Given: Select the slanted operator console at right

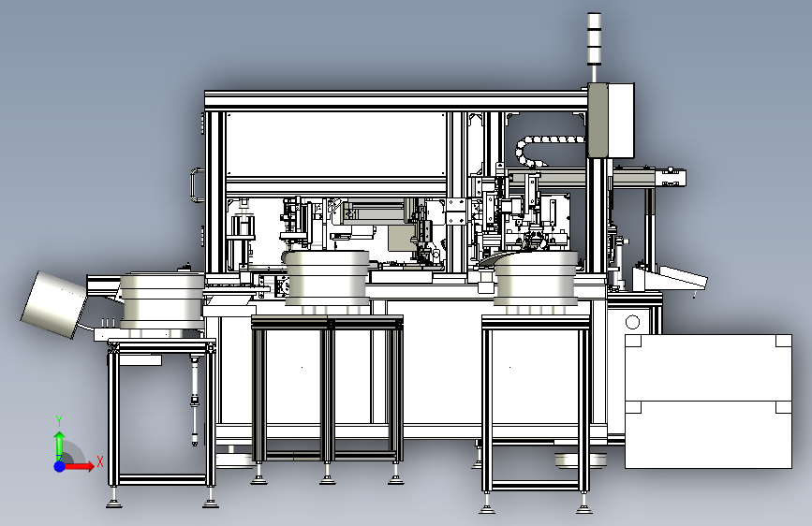Looking at the screenshot, I should click(x=672, y=279).
